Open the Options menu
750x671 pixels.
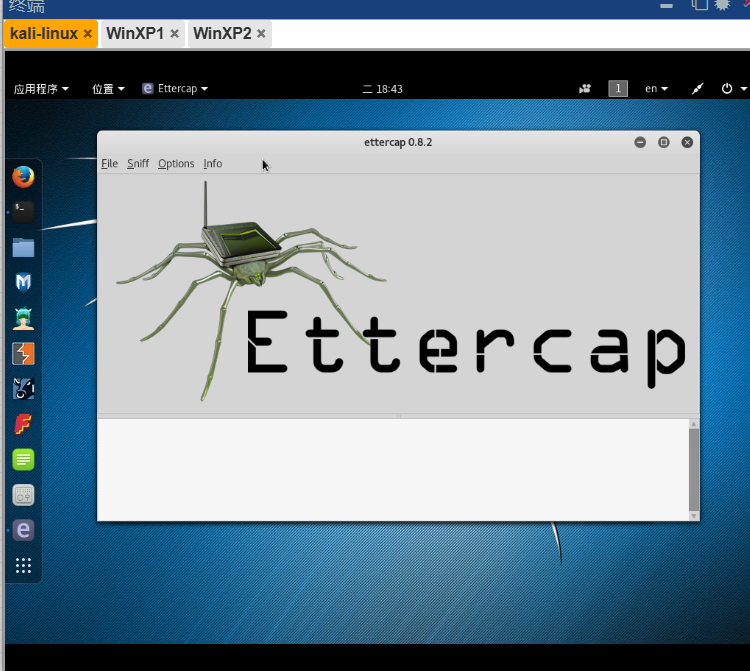click(176, 164)
